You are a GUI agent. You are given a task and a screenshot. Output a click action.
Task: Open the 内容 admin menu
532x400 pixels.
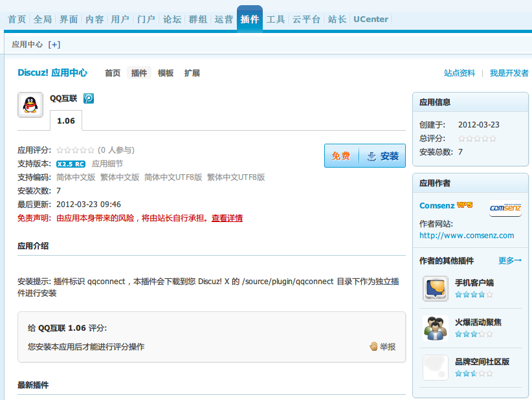(x=94, y=19)
